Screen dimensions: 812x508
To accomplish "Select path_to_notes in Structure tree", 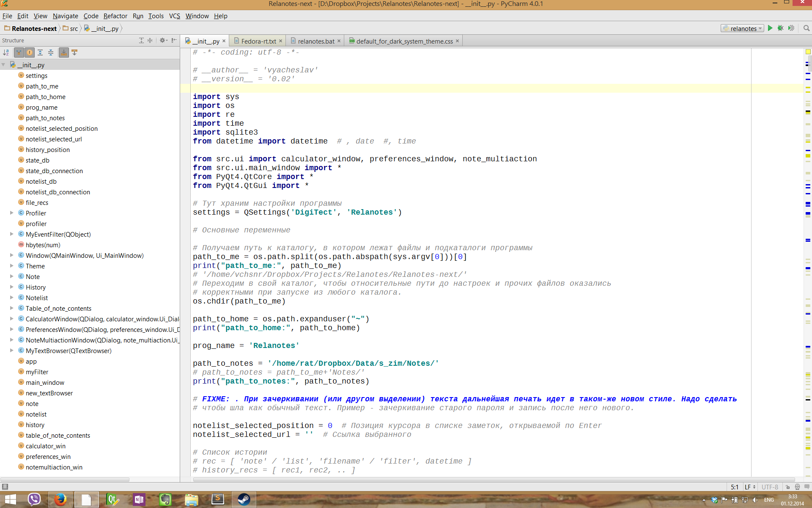I will pos(45,118).
